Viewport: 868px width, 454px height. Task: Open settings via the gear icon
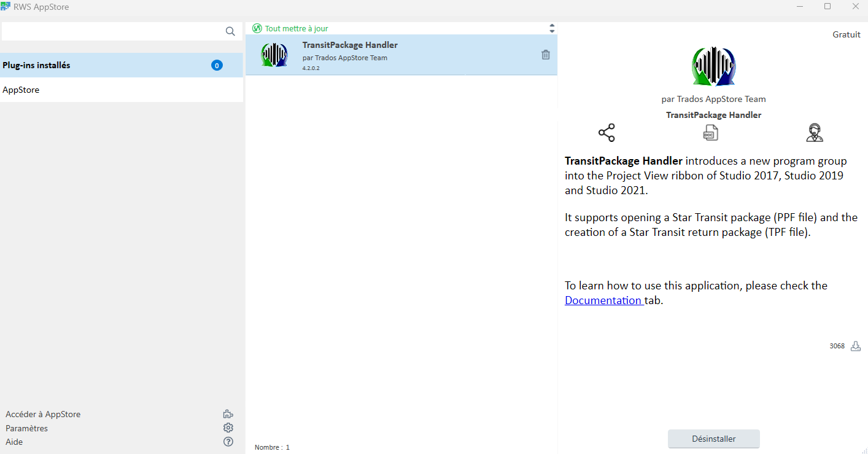[x=228, y=428]
